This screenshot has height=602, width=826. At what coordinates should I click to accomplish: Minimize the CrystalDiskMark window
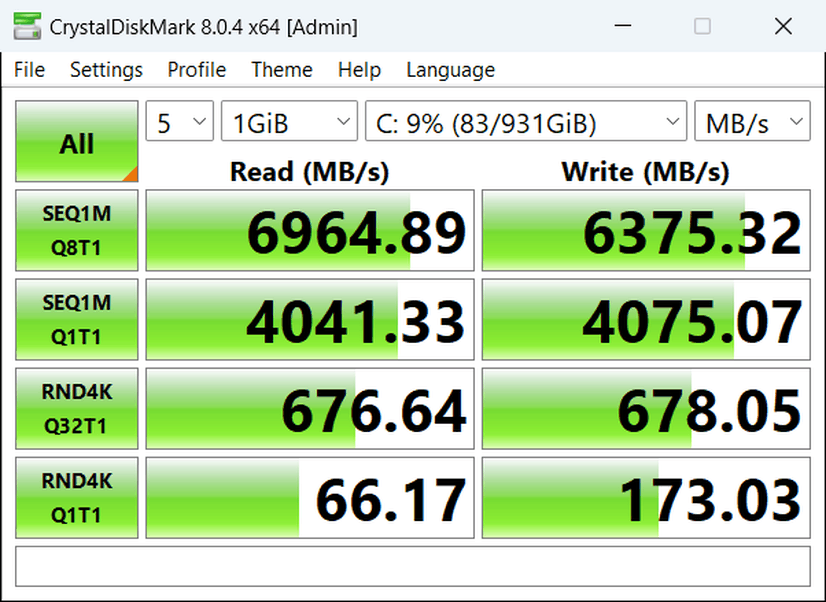click(623, 26)
